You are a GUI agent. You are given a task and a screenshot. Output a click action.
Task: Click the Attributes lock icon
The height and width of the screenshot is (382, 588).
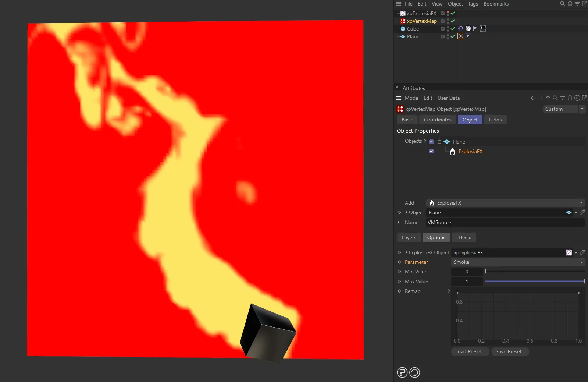pyautogui.click(x=570, y=98)
